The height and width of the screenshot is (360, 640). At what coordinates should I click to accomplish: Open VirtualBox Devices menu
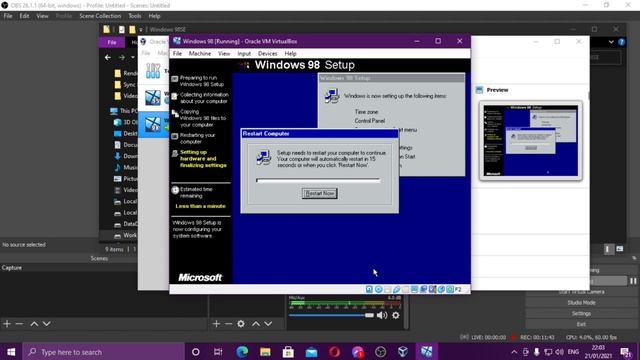[x=267, y=53]
